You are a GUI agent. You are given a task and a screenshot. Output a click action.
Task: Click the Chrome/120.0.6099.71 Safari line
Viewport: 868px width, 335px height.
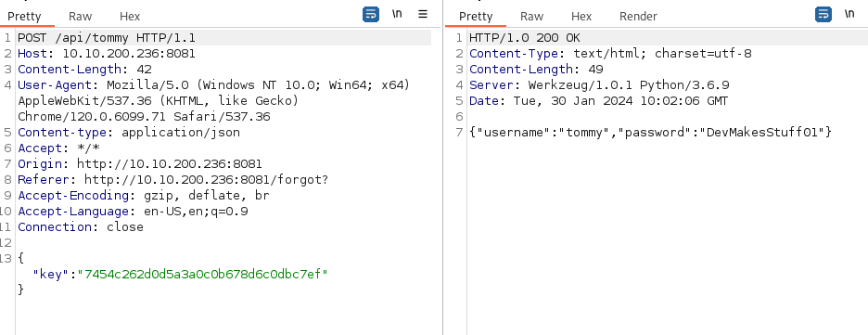pos(144,117)
